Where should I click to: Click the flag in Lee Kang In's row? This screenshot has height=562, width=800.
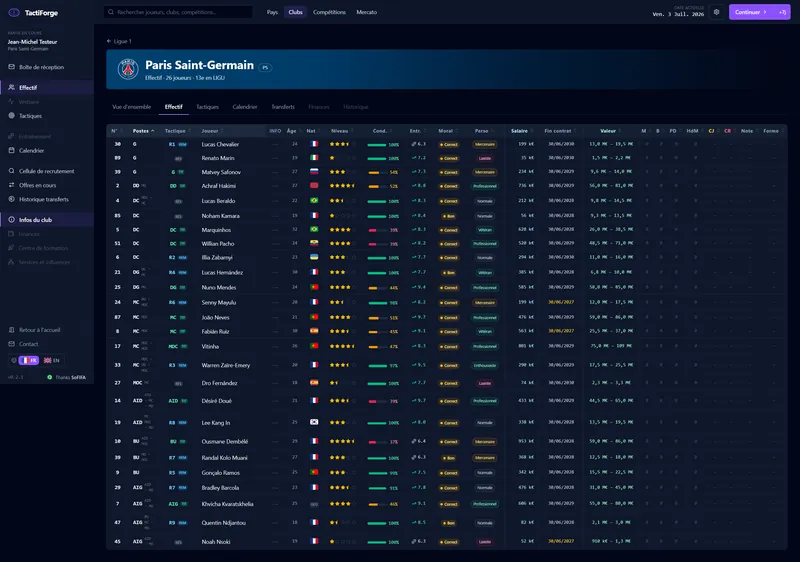314,422
